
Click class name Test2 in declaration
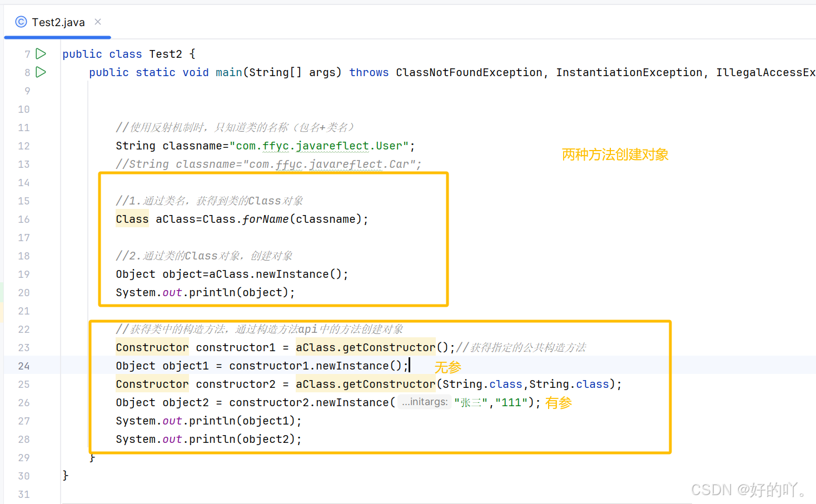[x=166, y=54]
